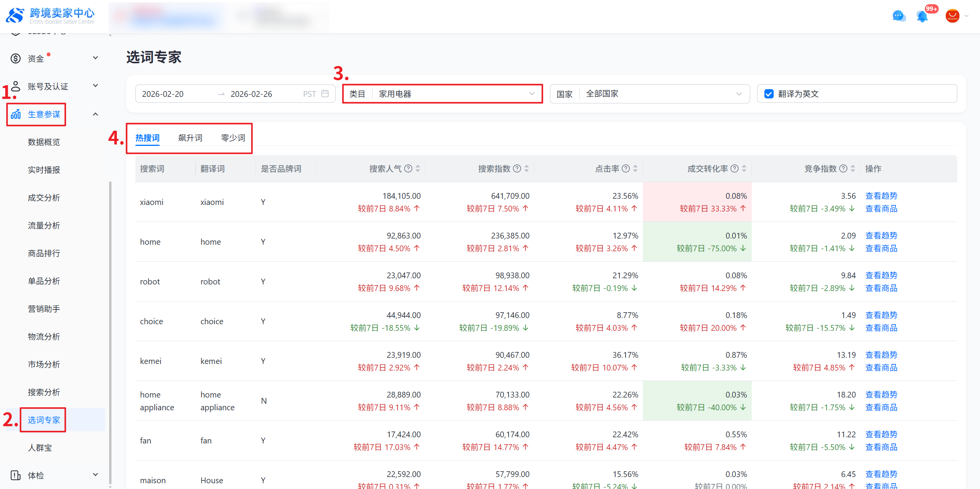
Task: Click the AliExpress account avatar
Action: click(x=952, y=16)
